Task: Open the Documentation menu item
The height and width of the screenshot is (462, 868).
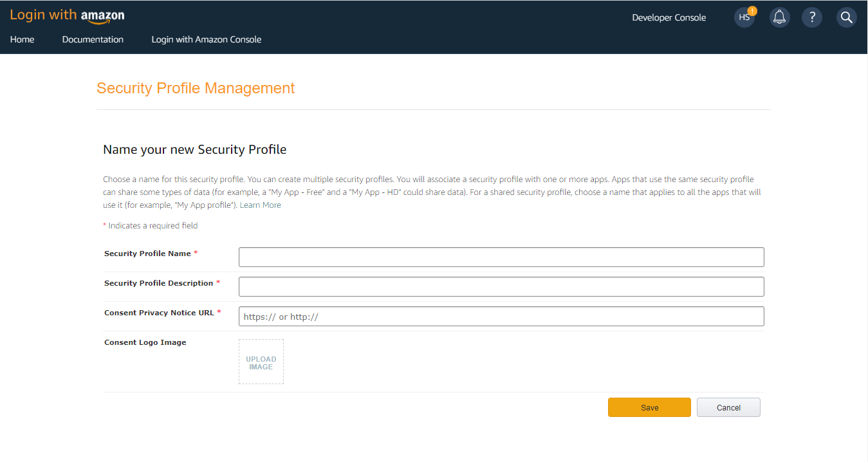Action: (93, 39)
